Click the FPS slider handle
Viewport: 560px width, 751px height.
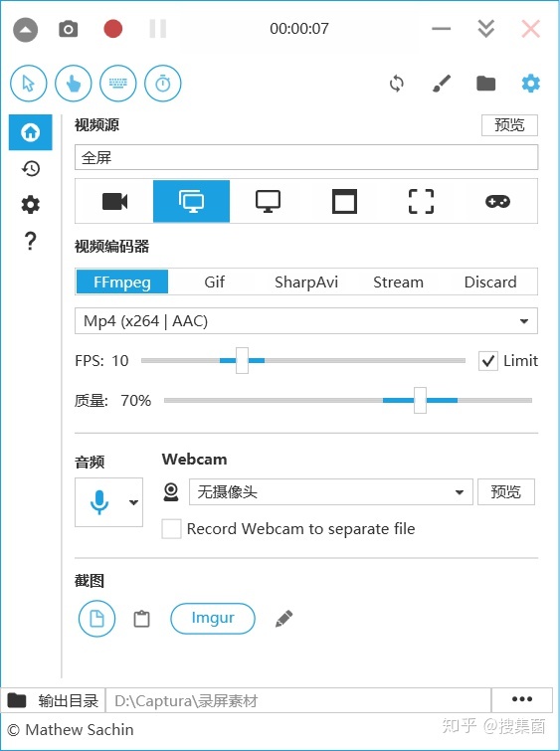[242, 361]
